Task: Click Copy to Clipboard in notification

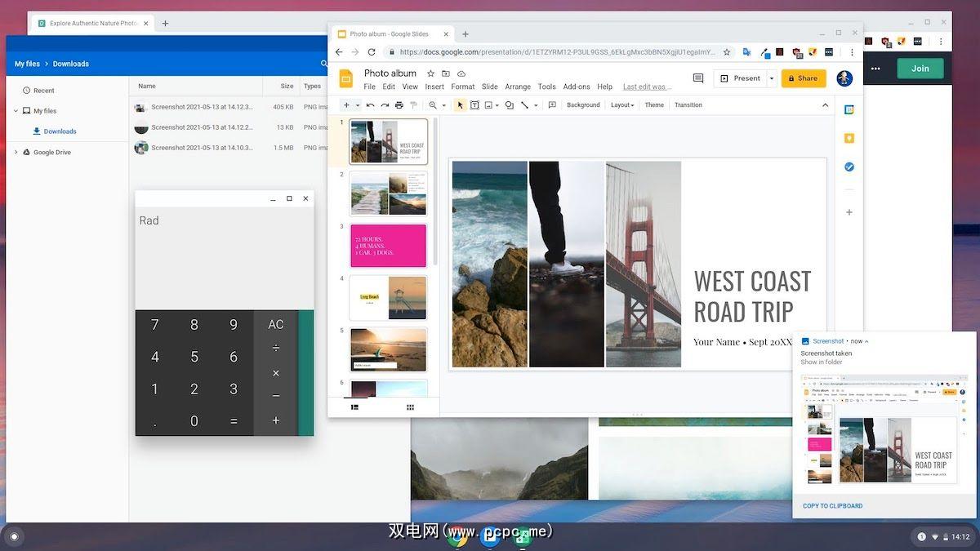Action: [832, 506]
